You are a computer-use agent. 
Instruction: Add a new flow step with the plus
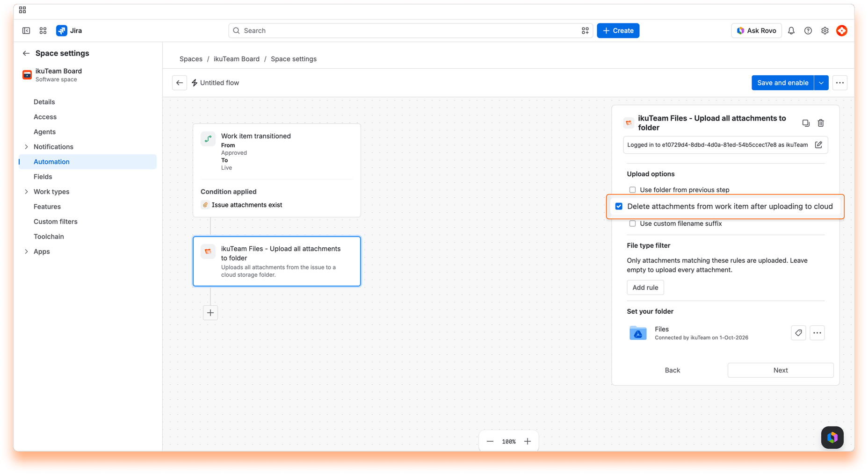210,313
